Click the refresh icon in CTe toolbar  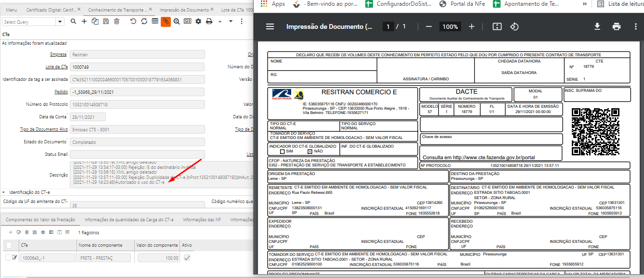pyautogui.click(x=144, y=22)
